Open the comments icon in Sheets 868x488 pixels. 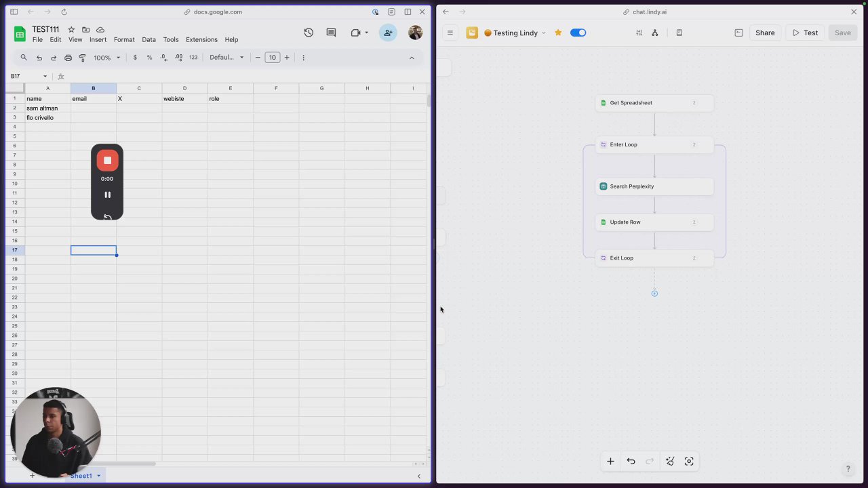point(331,33)
